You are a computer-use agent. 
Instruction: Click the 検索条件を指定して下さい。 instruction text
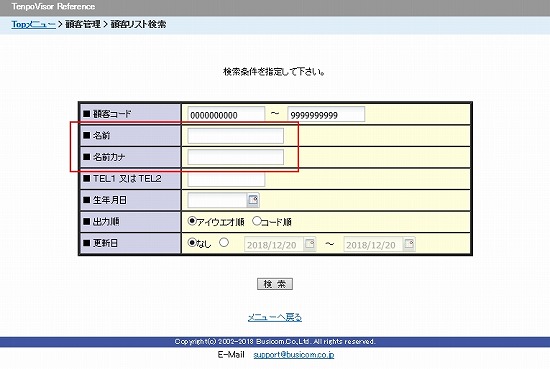point(274,72)
